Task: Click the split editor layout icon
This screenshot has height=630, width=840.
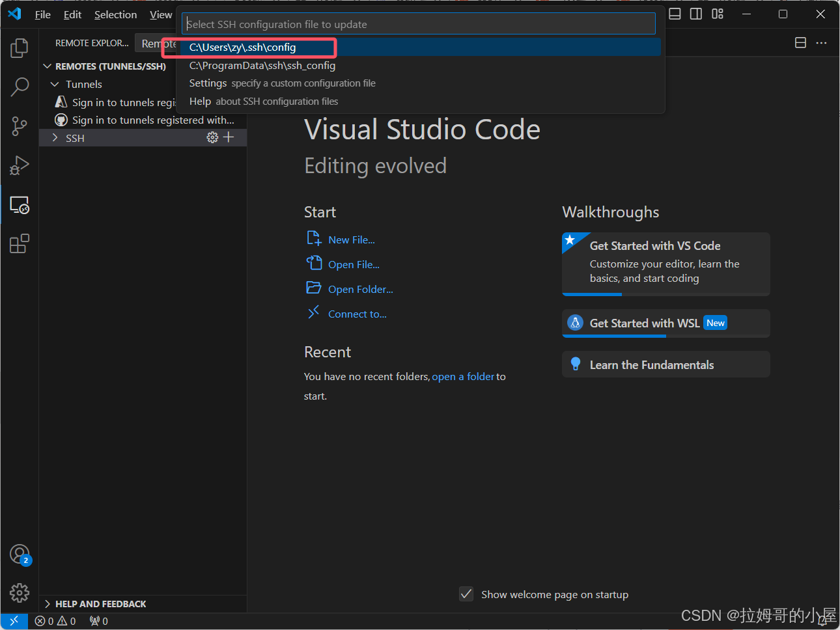Action: coord(800,43)
